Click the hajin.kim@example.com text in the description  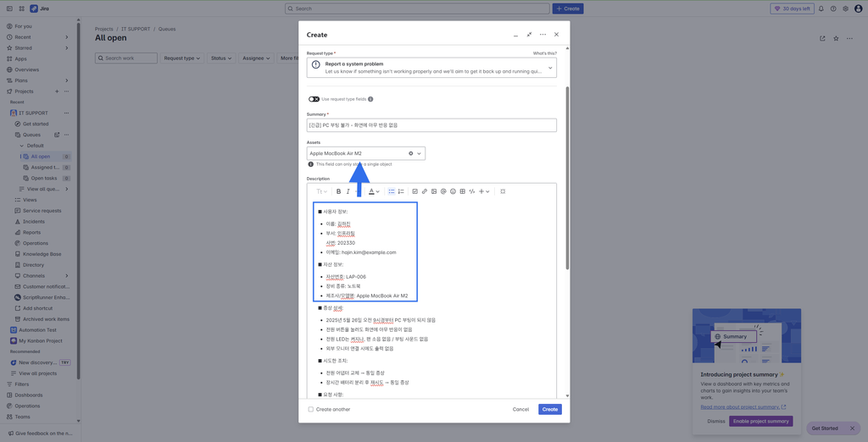[369, 252]
